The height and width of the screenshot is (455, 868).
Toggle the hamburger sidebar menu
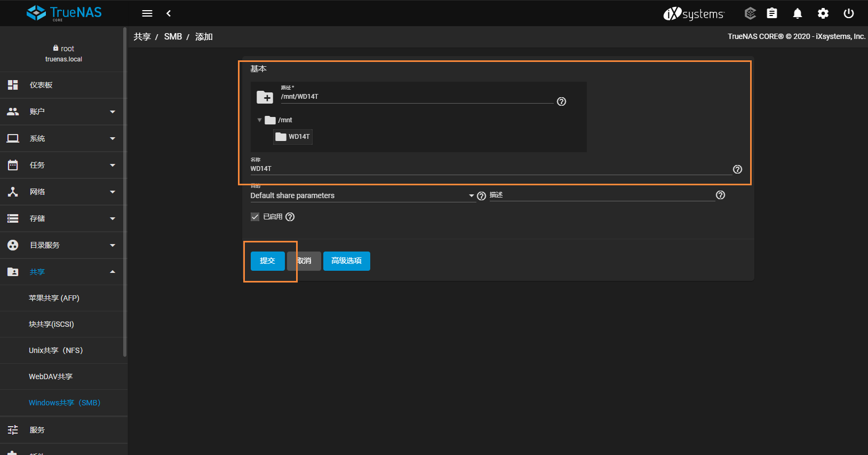click(x=147, y=13)
